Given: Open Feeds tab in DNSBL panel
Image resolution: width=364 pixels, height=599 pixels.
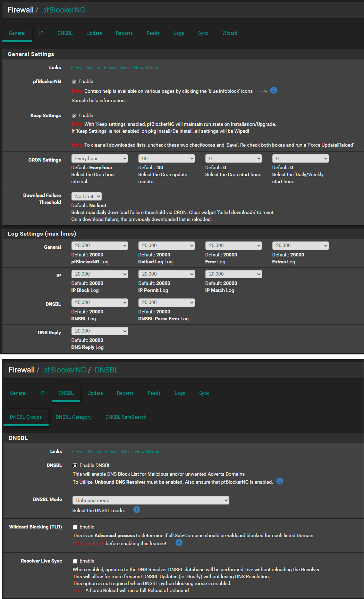Looking at the screenshot, I should (x=154, y=393).
